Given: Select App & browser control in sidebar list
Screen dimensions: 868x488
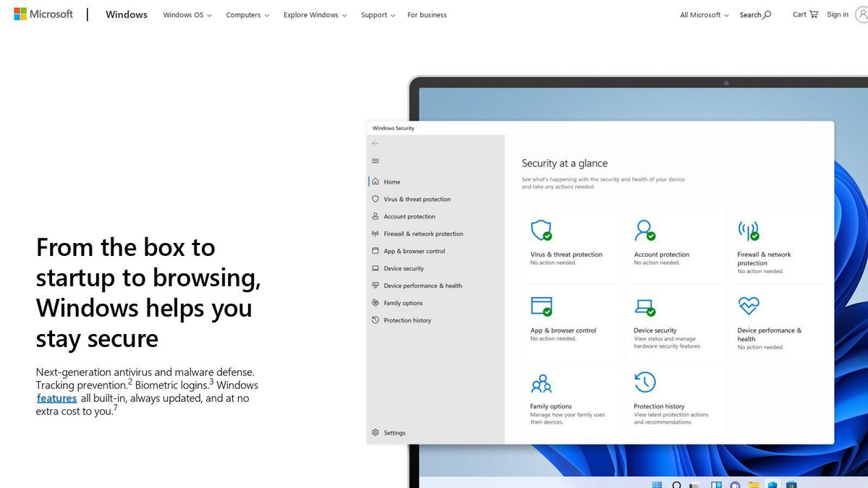Looking at the screenshot, I should click(408, 252).
